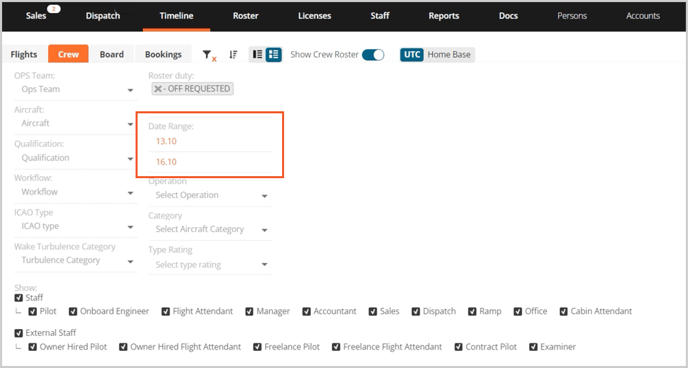This screenshot has width=688, height=368.
Task: Uncheck the Ramp checkbox
Action: pos(472,311)
